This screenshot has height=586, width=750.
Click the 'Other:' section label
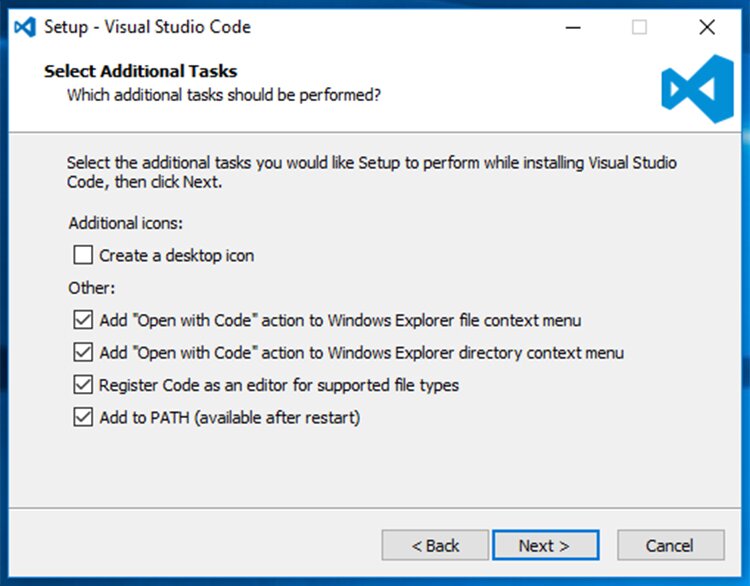92,288
